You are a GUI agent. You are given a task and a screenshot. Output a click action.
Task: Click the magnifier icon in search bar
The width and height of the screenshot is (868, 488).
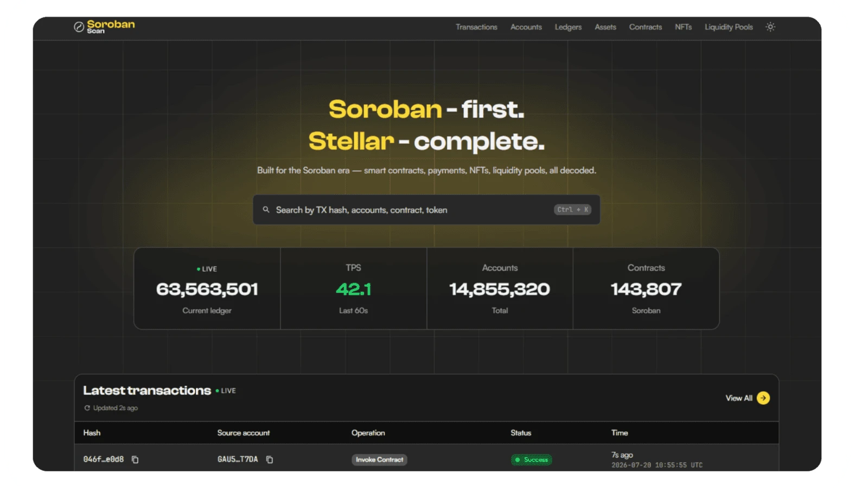266,209
